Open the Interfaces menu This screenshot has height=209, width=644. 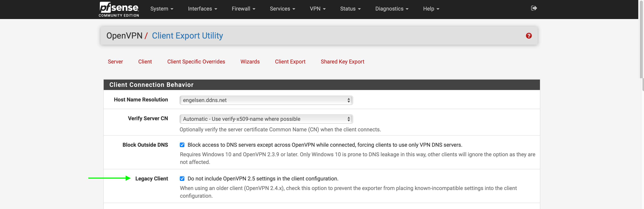[x=203, y=9]
